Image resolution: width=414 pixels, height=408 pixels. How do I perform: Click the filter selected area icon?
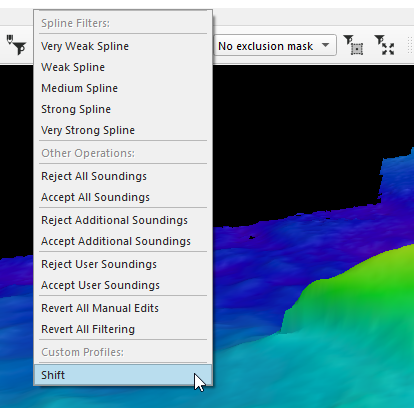pos(353,45)
